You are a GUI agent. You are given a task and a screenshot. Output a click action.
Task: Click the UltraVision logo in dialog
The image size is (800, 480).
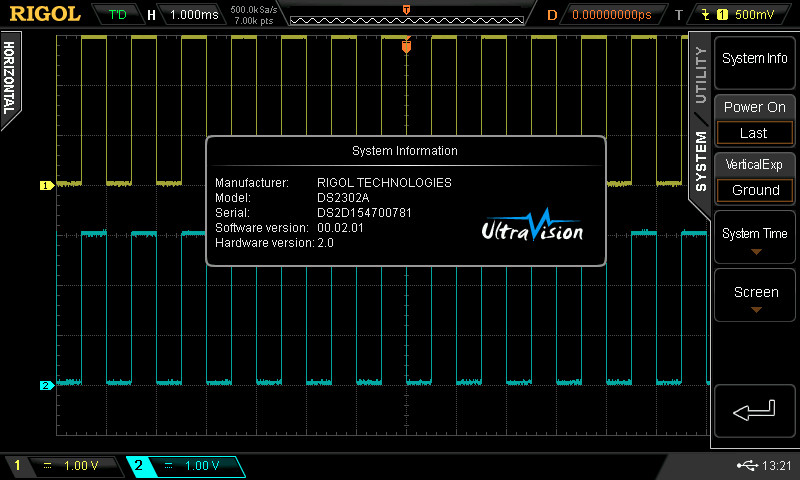(532, 225)
